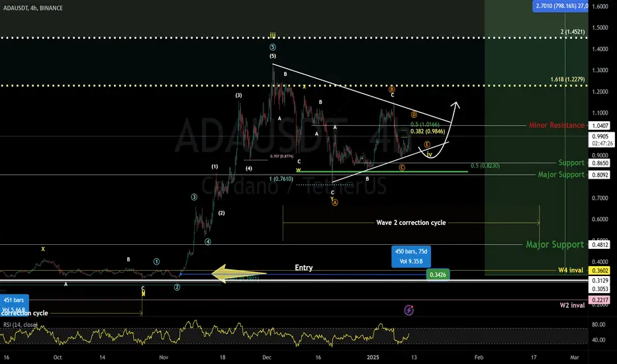Select the 2 (1.4521) Fibonacci level label
This screenshot has width=617, height=364.
tap(573, 32)
